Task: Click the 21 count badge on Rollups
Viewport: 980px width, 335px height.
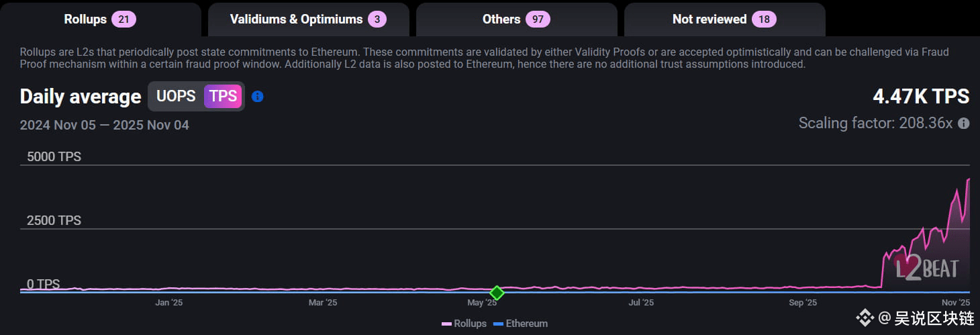Action: coord(124,19)
